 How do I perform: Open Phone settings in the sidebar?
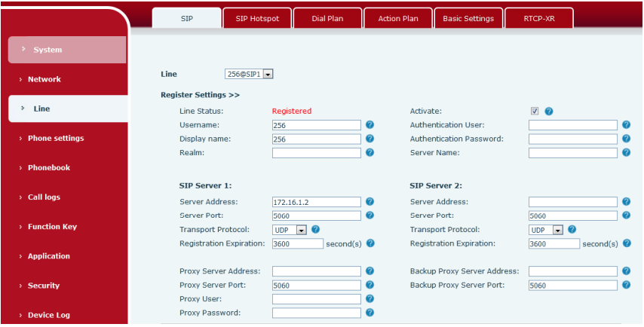(56, 139)
